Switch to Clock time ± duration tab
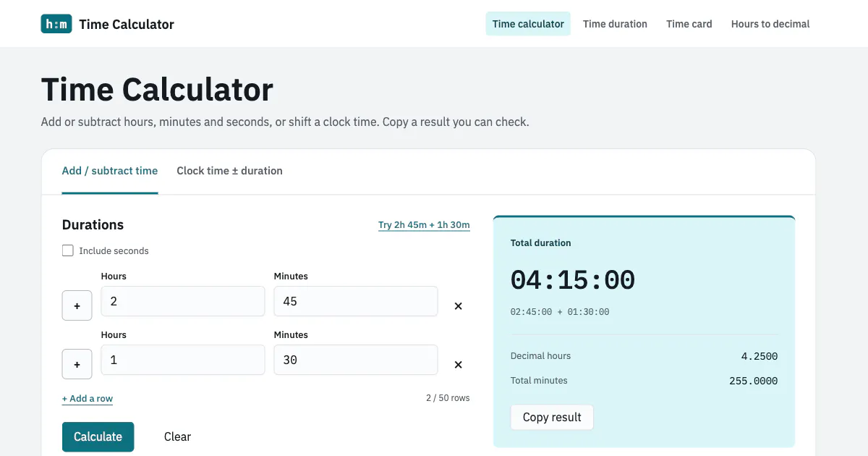 [x=229, y=171]
